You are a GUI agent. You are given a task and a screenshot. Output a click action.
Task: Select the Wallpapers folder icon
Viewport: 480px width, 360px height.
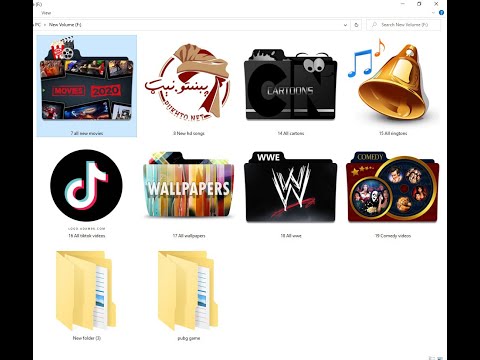pyautogui.click(x=189, y=184)
